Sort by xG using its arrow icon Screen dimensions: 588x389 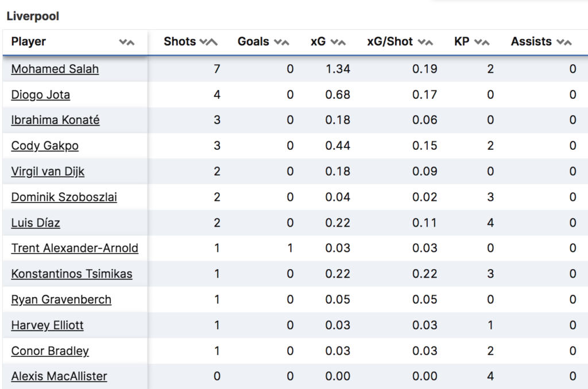[338, 42]
